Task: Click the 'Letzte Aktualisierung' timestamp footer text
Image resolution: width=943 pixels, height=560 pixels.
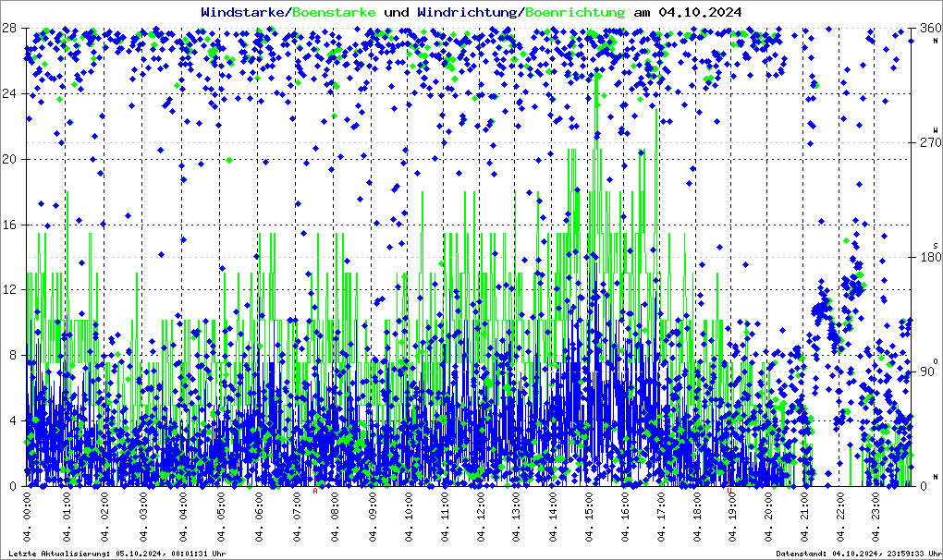Action: pyautogui.click(x=117, y=554)
